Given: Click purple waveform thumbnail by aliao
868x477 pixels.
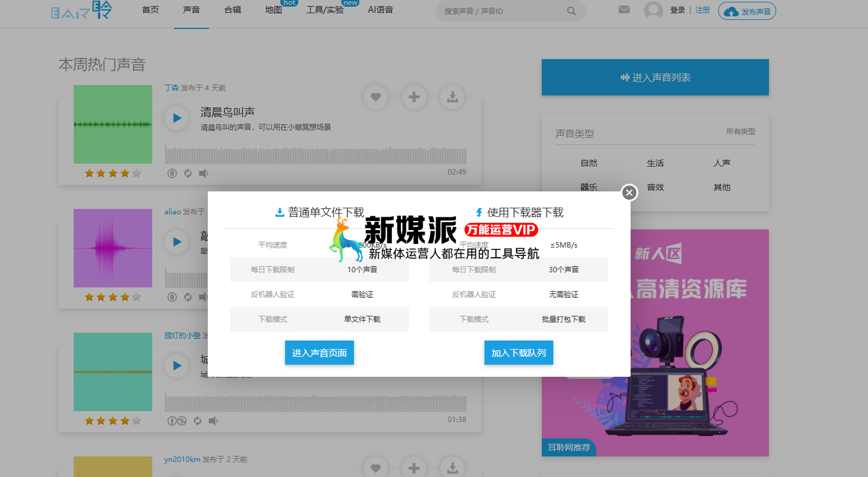Looking at the screenshot, I should point(113,248).
